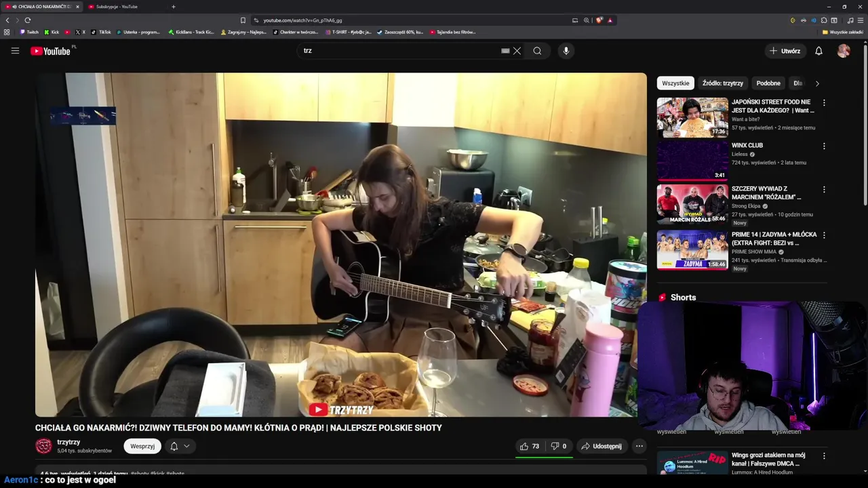868x488 pixels.
Task: Open more actions three-dot menu under video
Action: point(639,446)
